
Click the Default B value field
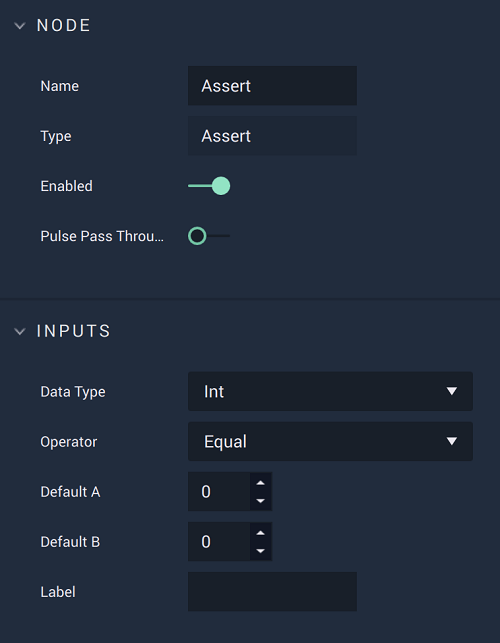[219, 542]
